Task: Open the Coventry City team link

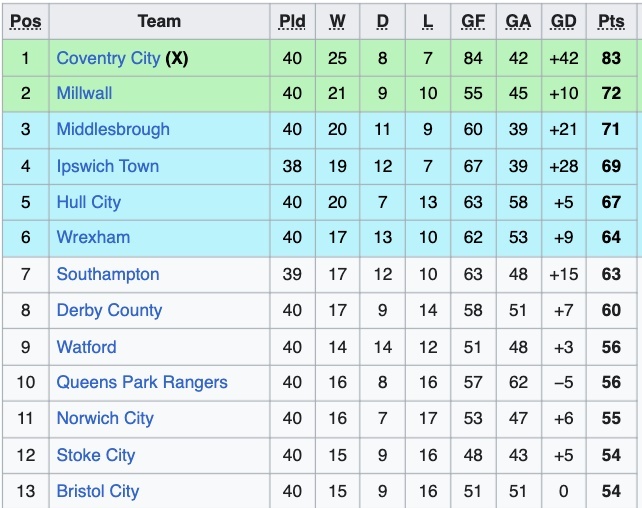Action: click(108, 58)
